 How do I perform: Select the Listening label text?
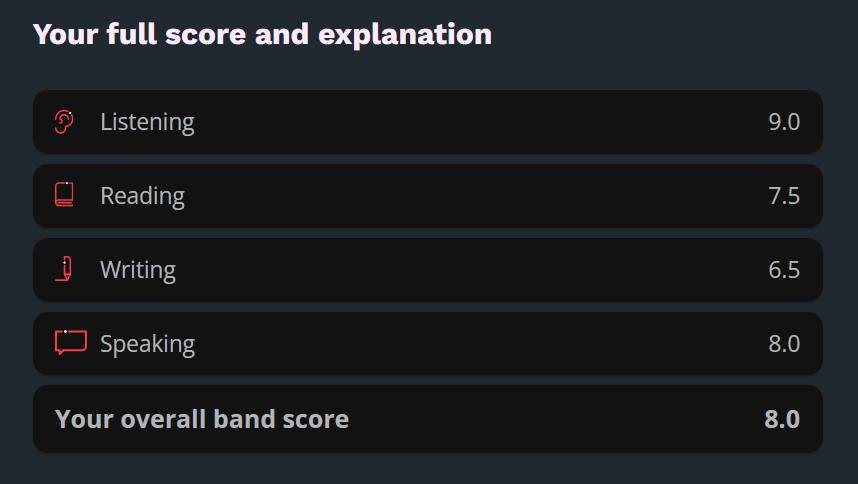tap(147, 122)
